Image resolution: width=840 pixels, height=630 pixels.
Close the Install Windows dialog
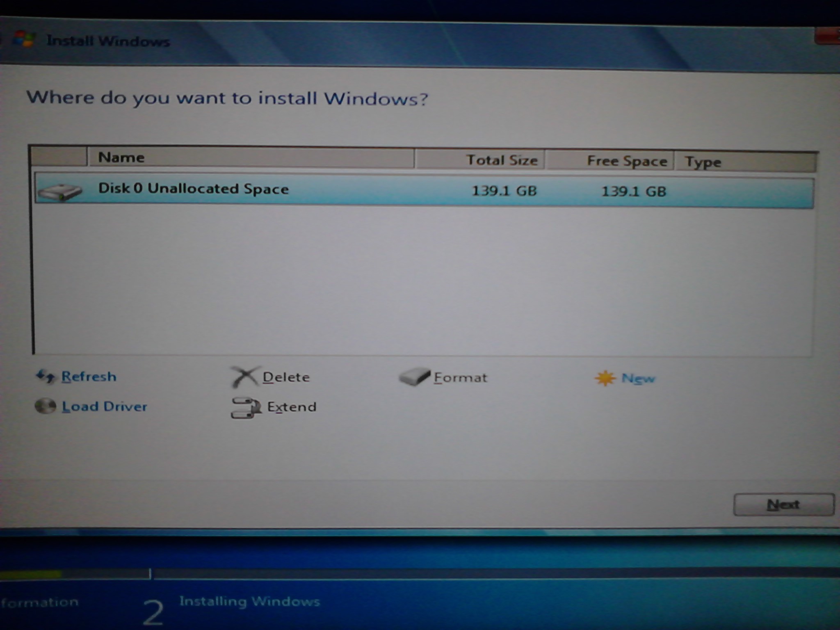[x=827, y=36]
